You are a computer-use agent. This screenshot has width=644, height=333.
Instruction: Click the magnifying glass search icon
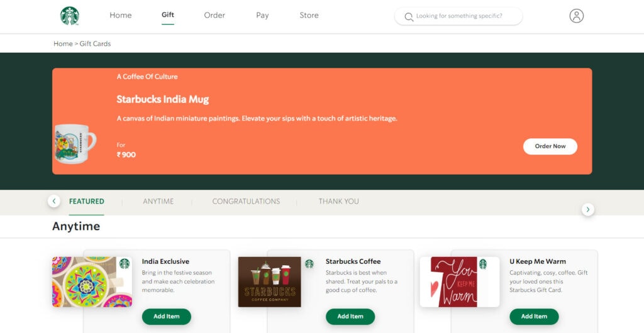coord(409,17)
